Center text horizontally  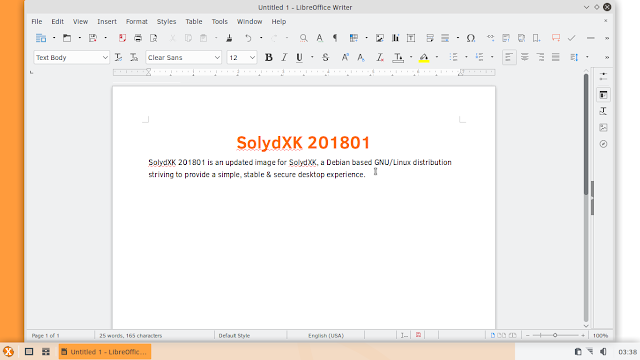pos(524,58)
